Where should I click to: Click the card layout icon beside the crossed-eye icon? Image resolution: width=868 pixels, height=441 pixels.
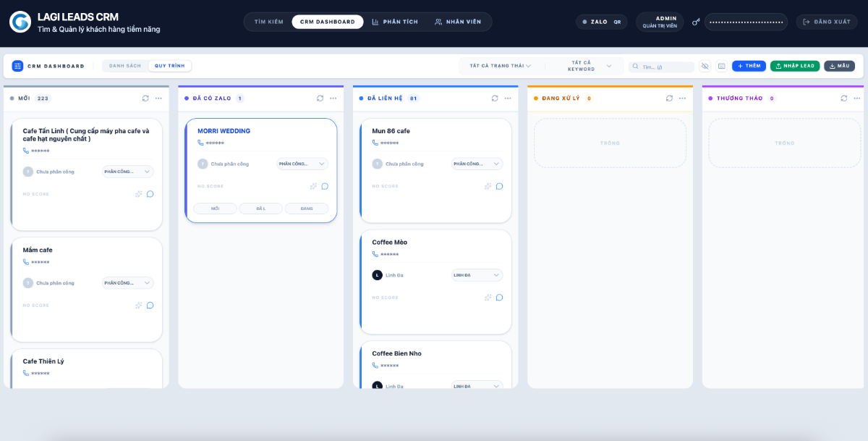(x=721, y=66)
